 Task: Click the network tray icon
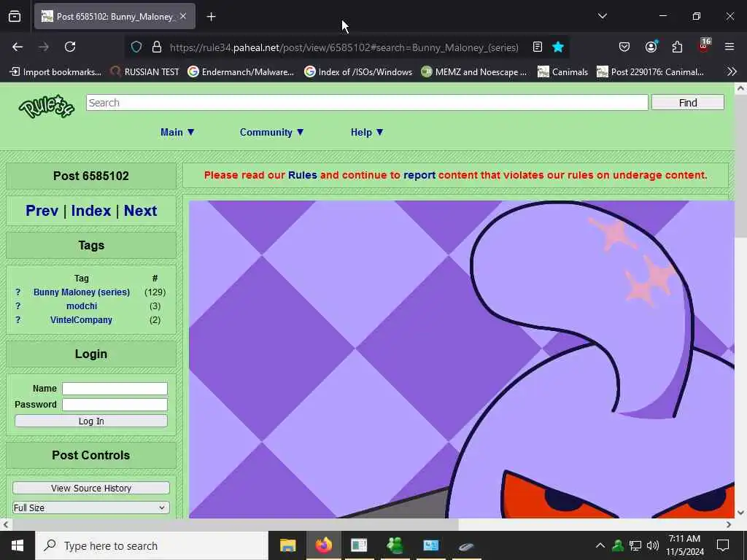pyautogui.click(x=635, y=545)
